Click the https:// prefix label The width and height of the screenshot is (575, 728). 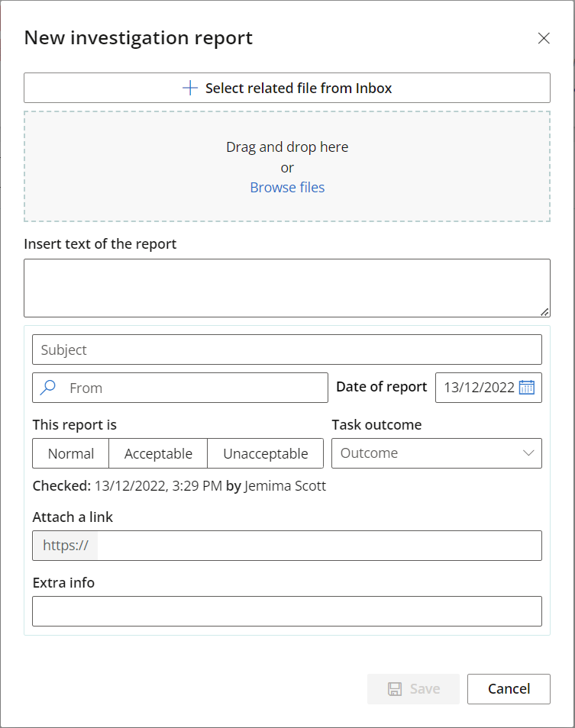pyautogui.click(x=66, y=546)
